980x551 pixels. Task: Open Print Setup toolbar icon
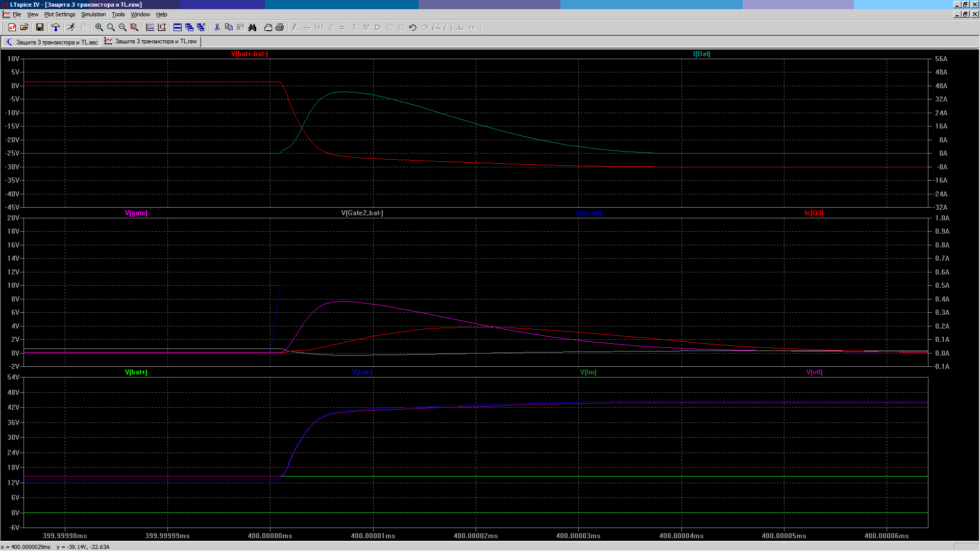click(x=268, y=28)
